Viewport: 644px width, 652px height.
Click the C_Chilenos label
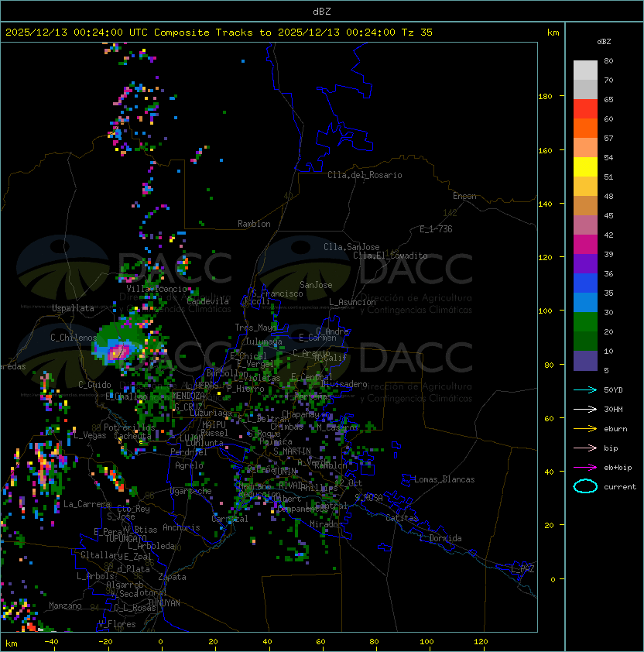(74, 338)
